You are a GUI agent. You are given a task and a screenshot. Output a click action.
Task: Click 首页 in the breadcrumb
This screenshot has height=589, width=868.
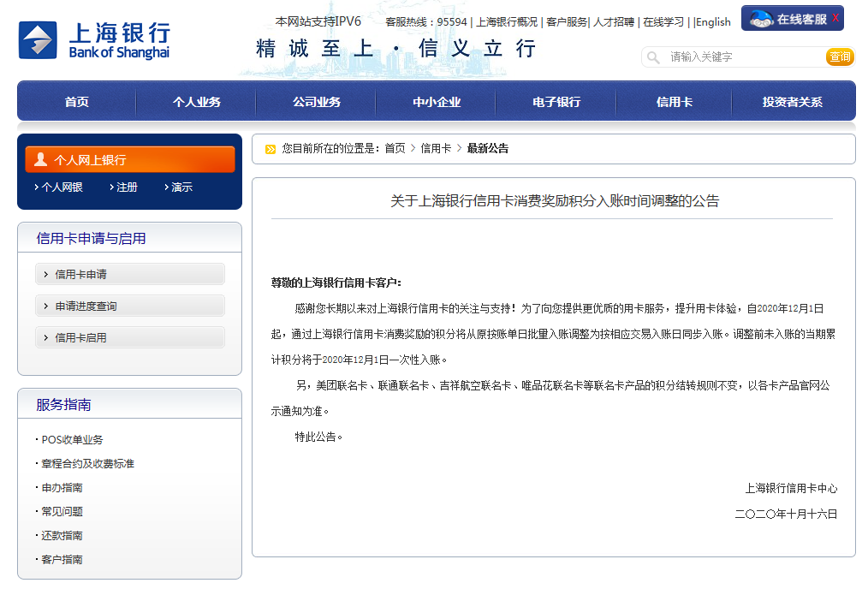395,148
